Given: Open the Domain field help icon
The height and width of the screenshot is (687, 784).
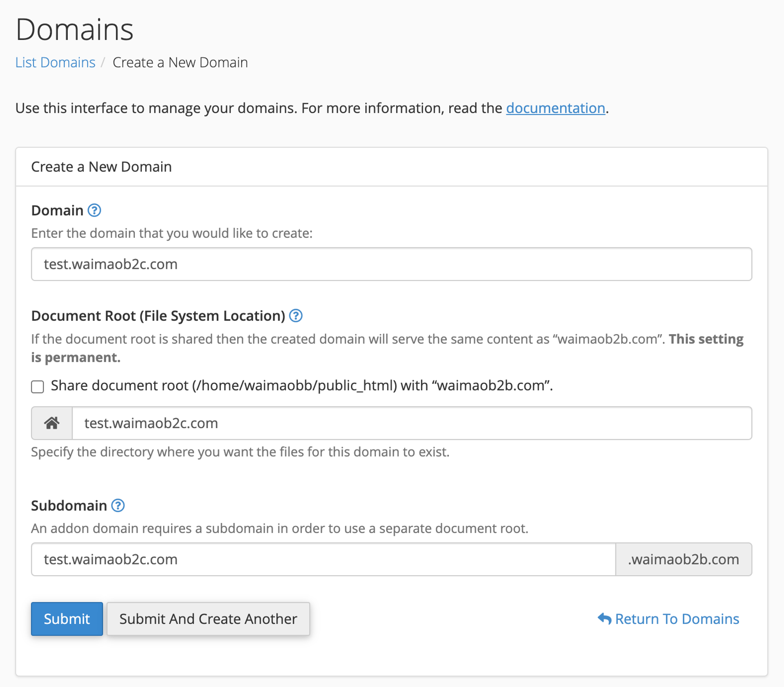Looking at the screenshot, I should pos(94,211).
